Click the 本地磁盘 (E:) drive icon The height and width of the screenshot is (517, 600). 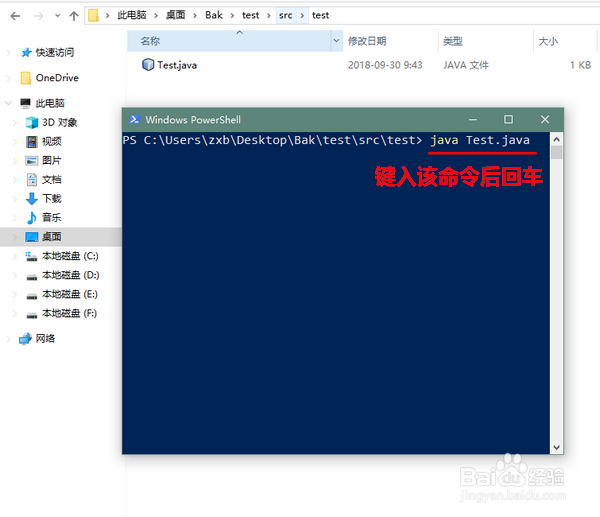31,295
